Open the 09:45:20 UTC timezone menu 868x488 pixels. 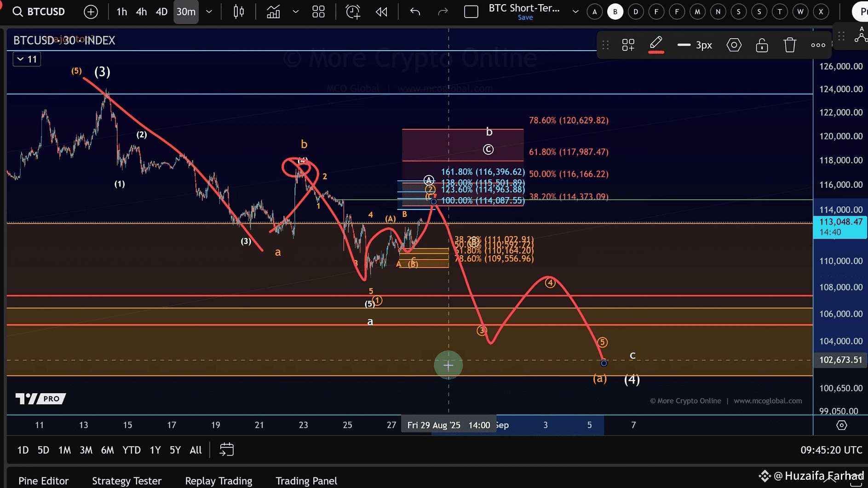(831, 450)
